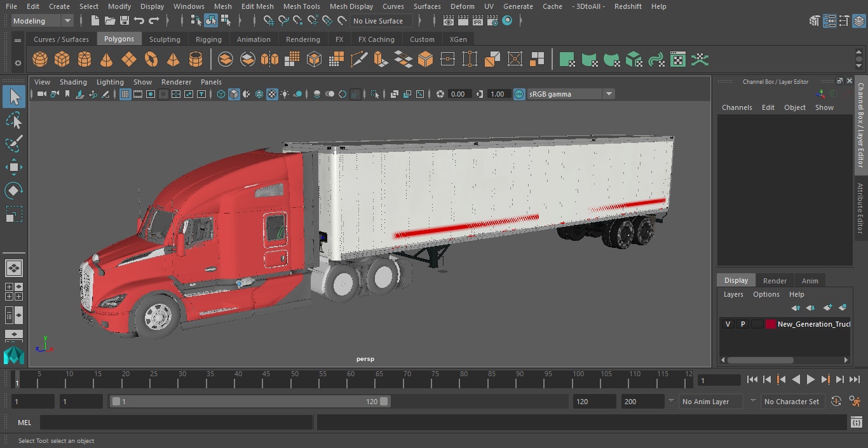Toggle textured display checker button in viewport
868x448 pixels.
pyautogui.click(x=272, y=94)
